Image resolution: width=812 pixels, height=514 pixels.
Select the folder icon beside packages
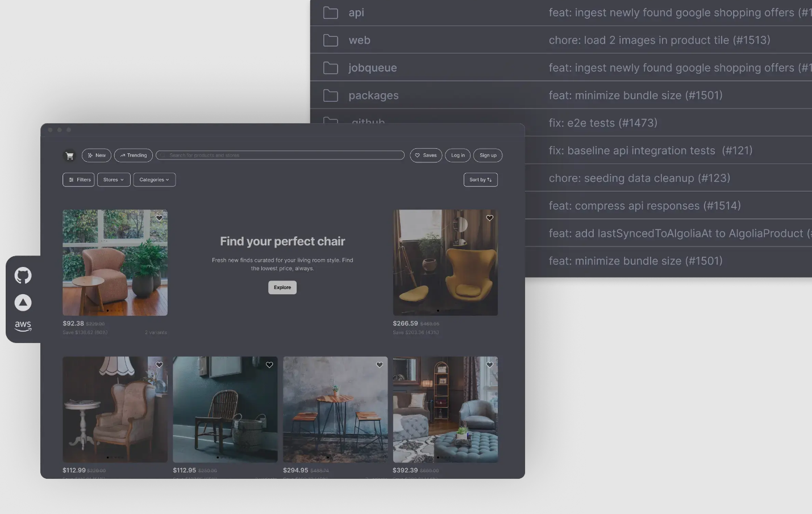click(x=331, y=95)
